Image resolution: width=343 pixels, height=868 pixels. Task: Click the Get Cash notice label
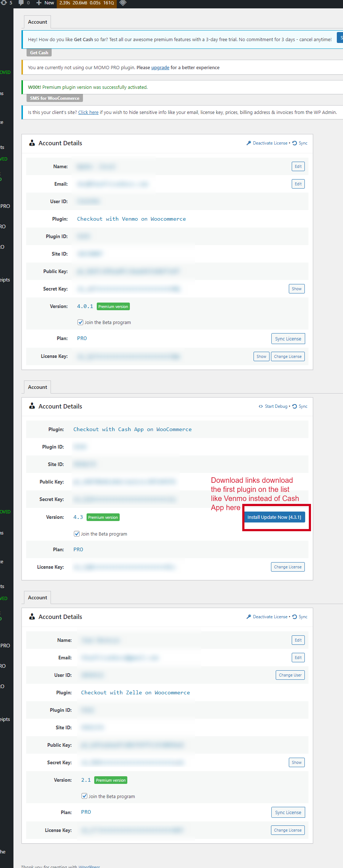39,53
